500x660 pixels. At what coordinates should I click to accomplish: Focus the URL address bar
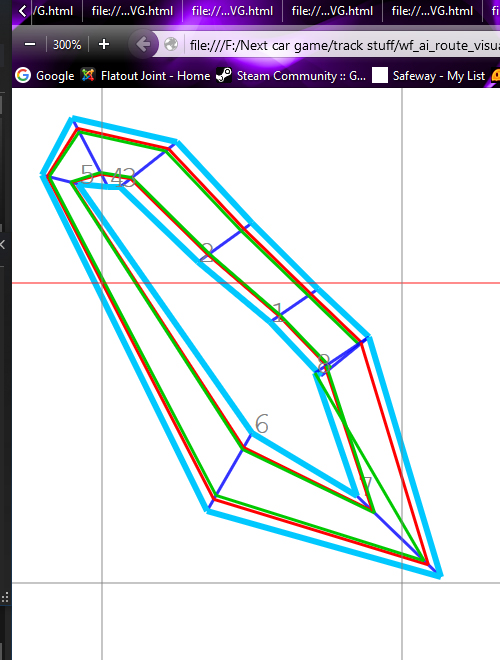[x=343, y=45]
